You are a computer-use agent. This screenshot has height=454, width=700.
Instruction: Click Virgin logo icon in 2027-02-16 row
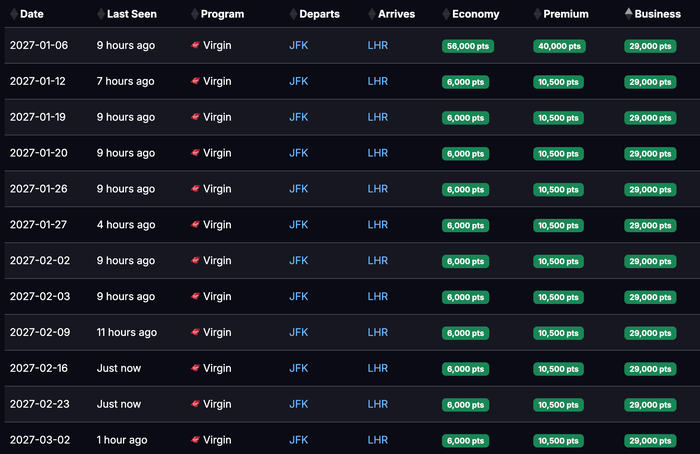195,368
